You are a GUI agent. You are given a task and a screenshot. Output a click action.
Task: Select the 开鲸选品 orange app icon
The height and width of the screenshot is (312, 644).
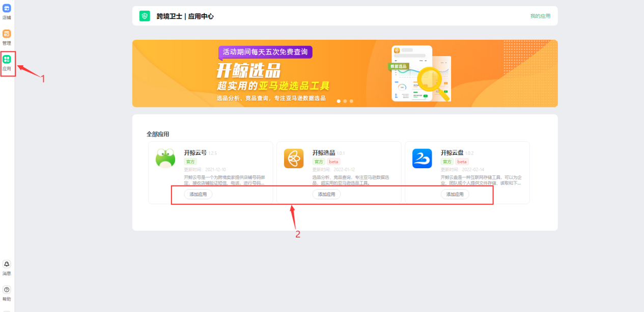click(x=293, y=158)
